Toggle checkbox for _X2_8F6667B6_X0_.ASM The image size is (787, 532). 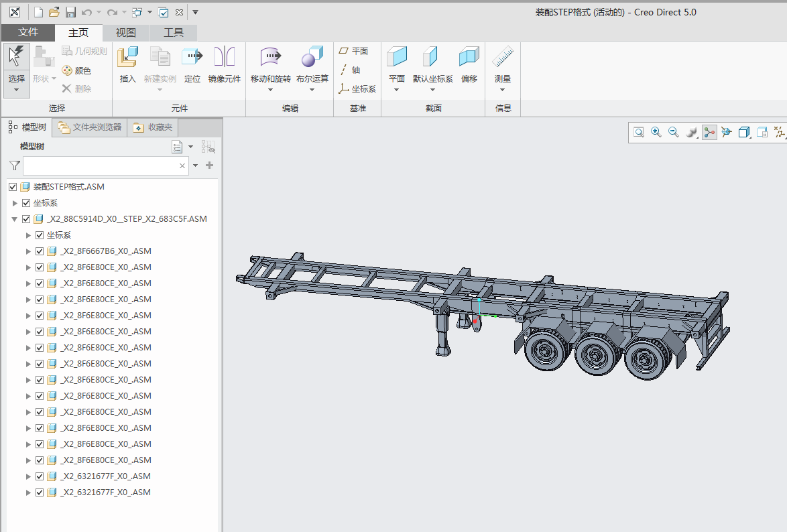tap(40, 251)
